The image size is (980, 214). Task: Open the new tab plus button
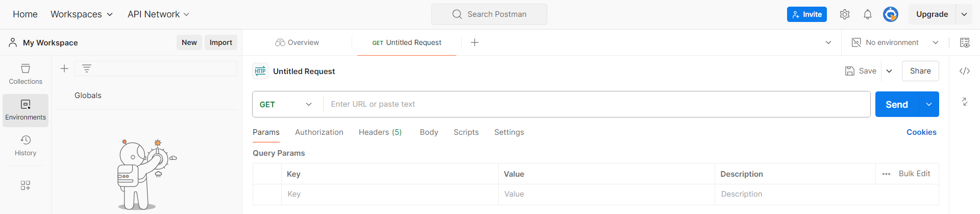click(475, 42)
